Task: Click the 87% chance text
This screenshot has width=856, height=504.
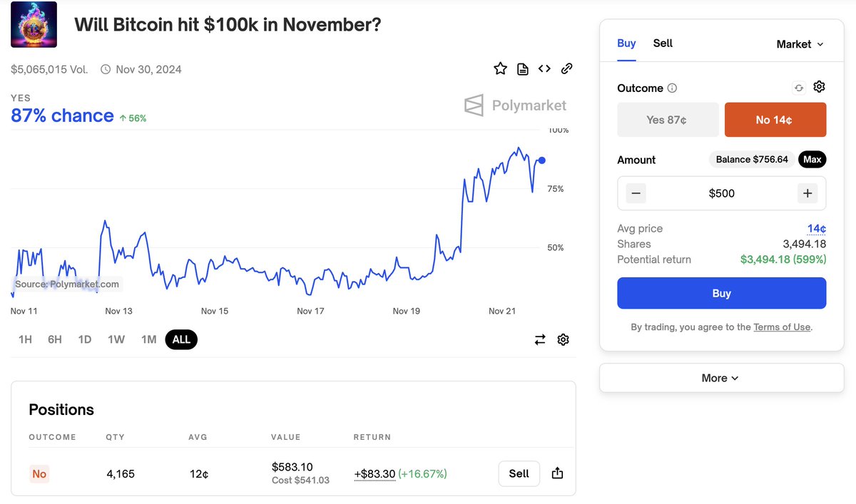Action: click(x=62, y=115)
